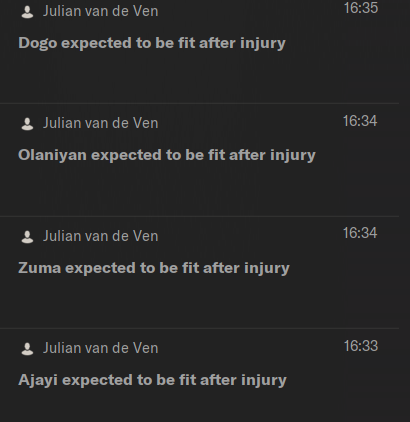
Task: Click the 16:35 timestamp
Action: [x=361, y=8]
